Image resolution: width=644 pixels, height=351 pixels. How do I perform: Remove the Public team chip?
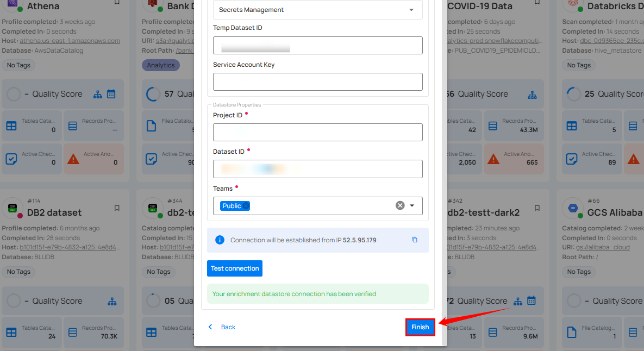click(x=246, y=206)
